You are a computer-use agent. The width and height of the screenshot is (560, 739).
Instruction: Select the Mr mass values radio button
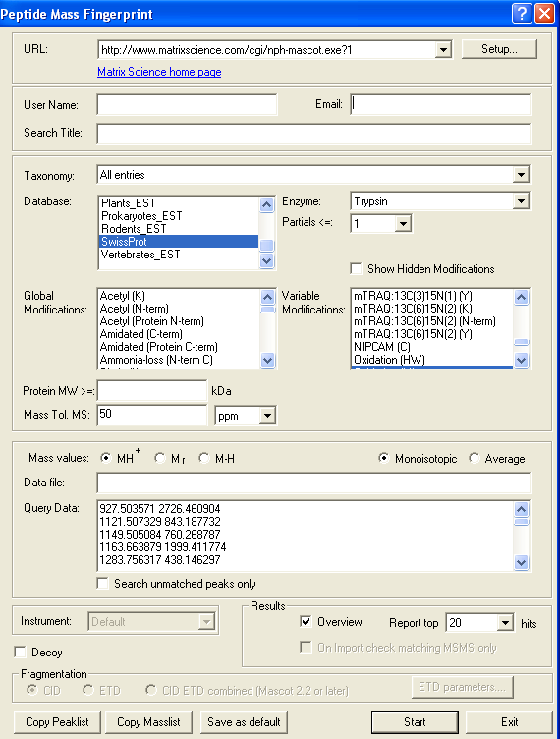click(x=160, y=458)
